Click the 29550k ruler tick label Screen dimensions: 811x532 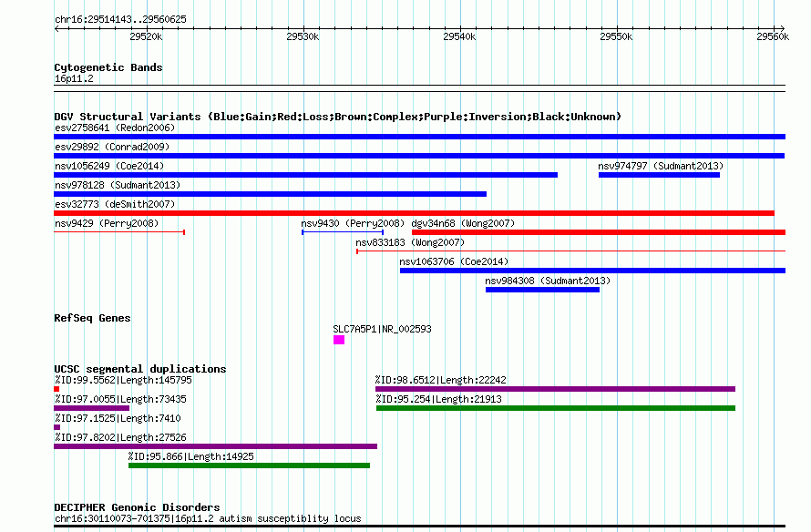pyautogui.click(x=616, y=36)
